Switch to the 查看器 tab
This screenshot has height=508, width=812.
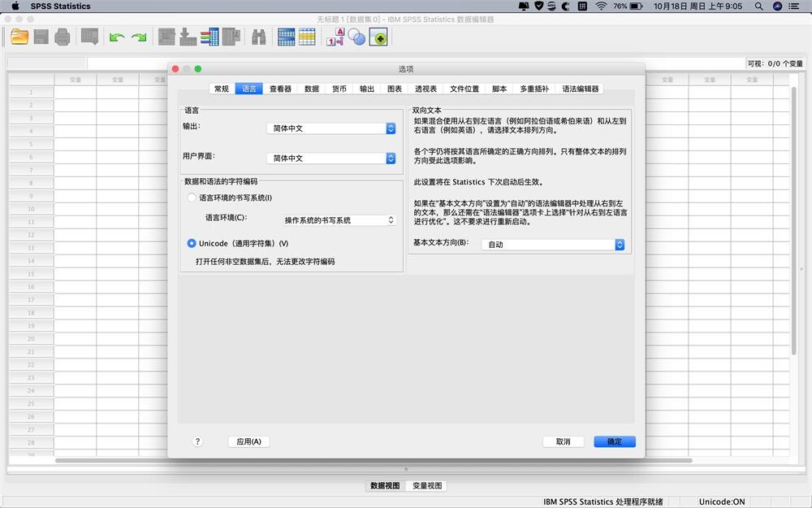281,89
